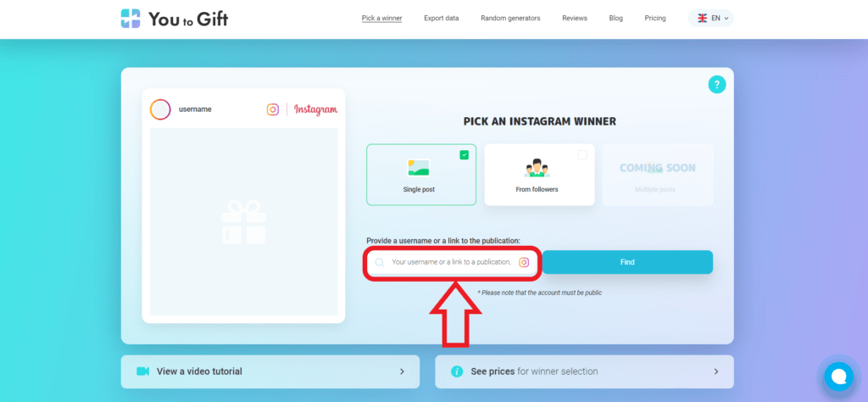The width and height of the screenshot is (868, 402).
Task: Click the profile avatar circle next to username
Action: (160, 109)
